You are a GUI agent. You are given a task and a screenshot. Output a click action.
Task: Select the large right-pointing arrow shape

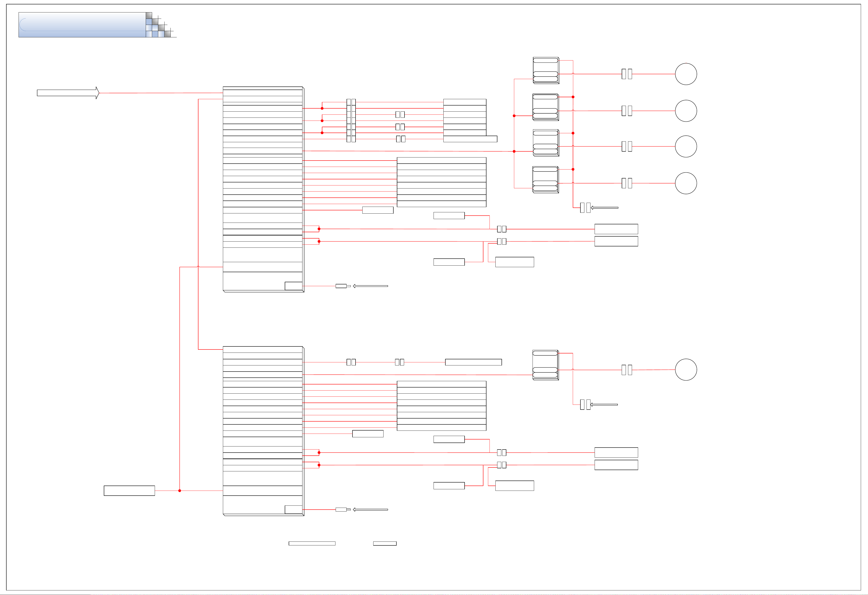pos(68,93)
